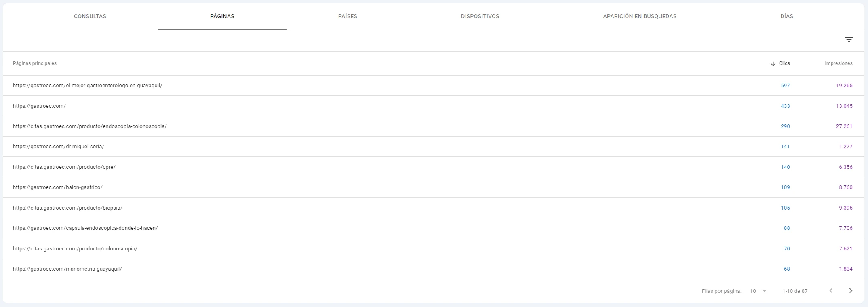Click the 8.760 impressions value
The image size is (868, 307).
click(846, 187)
